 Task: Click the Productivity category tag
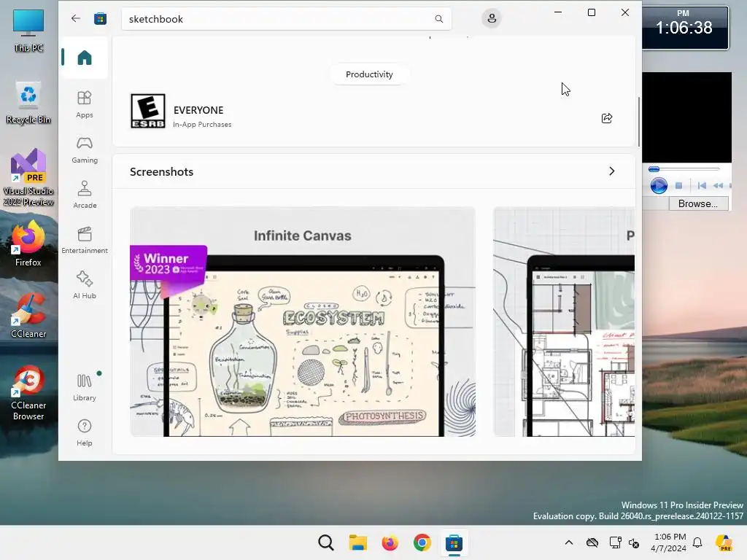tap(369, 74)
